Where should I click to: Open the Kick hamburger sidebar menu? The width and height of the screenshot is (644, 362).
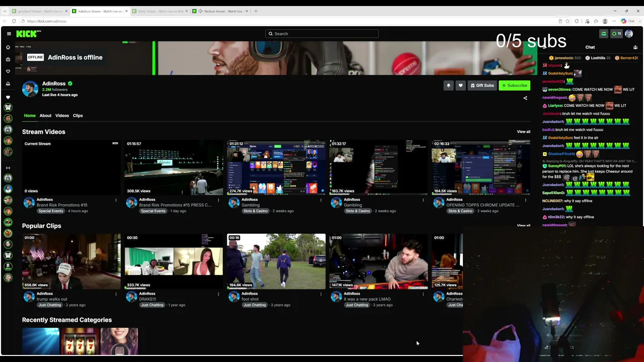[x=9, y=34]
